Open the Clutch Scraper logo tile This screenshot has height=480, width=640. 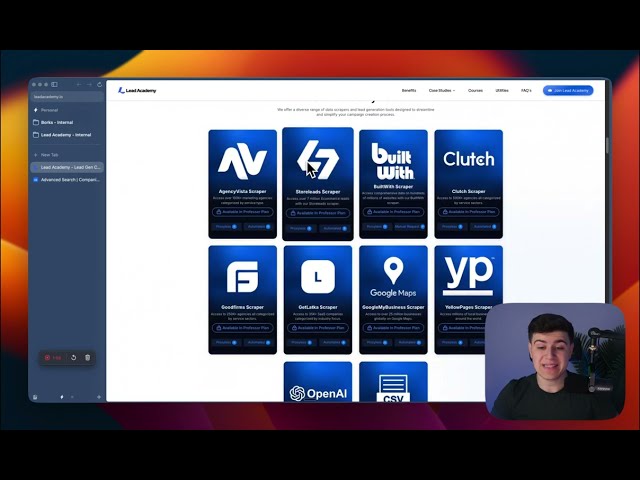[468, 158]
